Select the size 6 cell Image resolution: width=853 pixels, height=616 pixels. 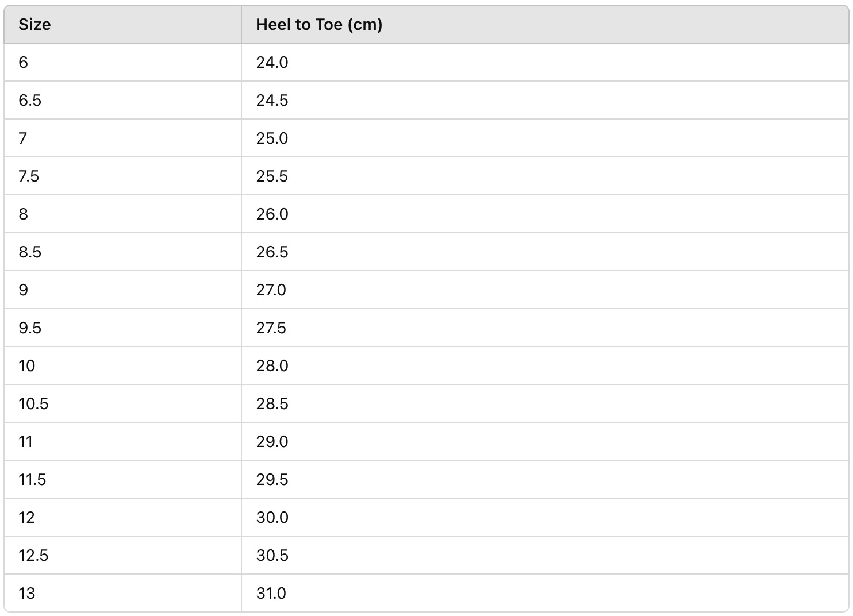(24, 62)
